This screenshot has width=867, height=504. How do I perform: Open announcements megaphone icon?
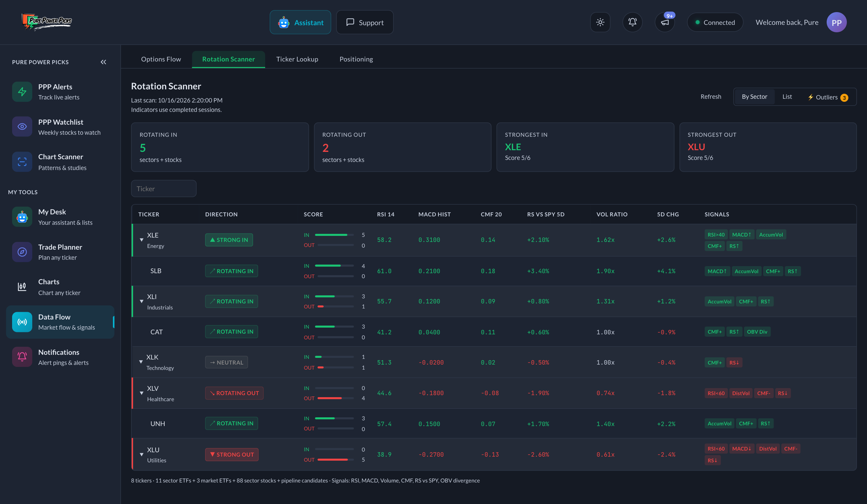click(x=665, y=23)
